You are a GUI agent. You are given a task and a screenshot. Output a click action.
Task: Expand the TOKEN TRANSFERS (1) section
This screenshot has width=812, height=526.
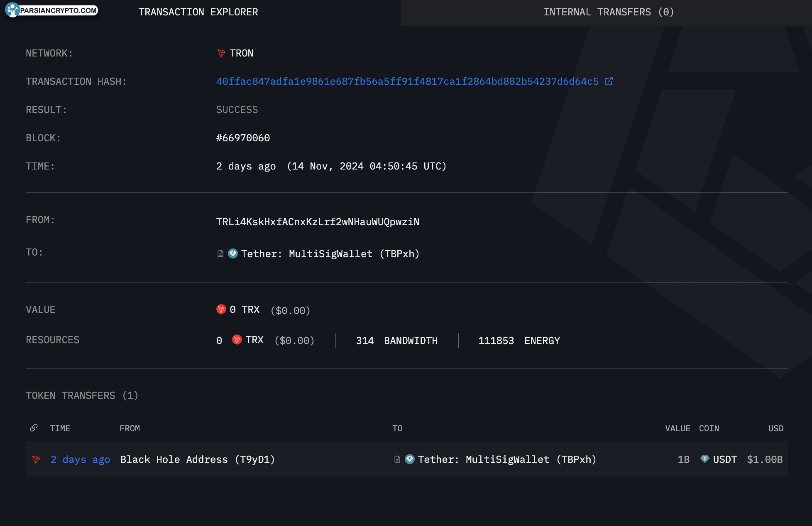[x=82, y=396]
